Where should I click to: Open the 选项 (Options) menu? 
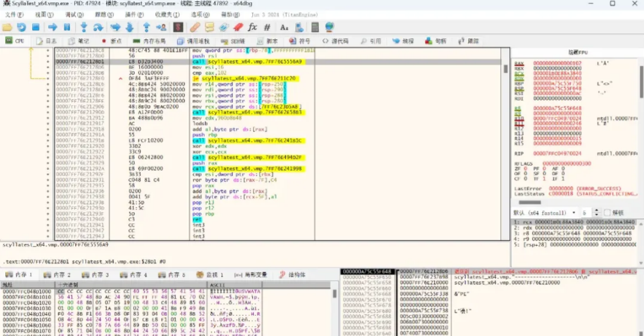200,14
